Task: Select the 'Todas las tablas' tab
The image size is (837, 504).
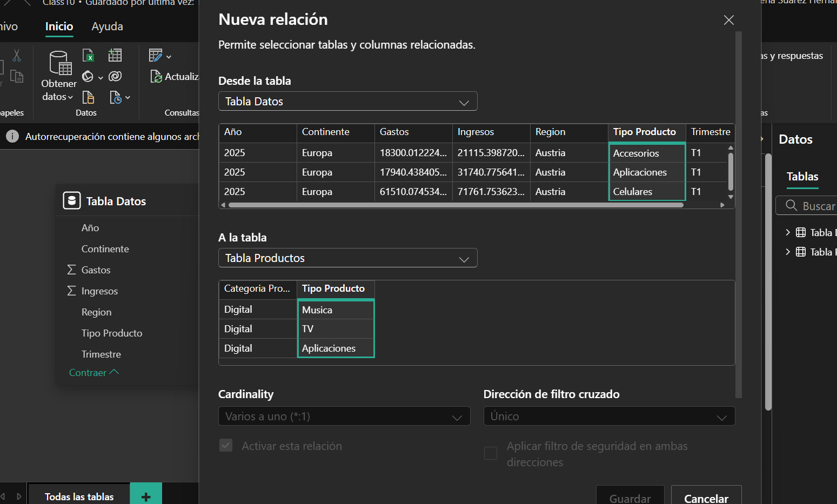Action: pos(79,496)
